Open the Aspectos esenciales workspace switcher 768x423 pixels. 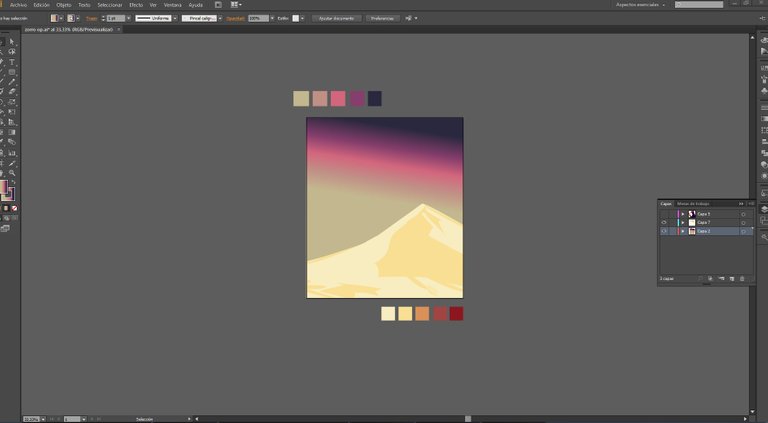tap(641, 4)
